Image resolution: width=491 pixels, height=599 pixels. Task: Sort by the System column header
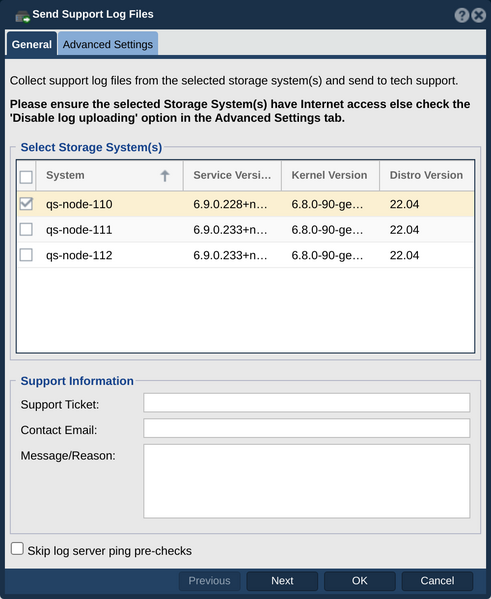point(109,175)
